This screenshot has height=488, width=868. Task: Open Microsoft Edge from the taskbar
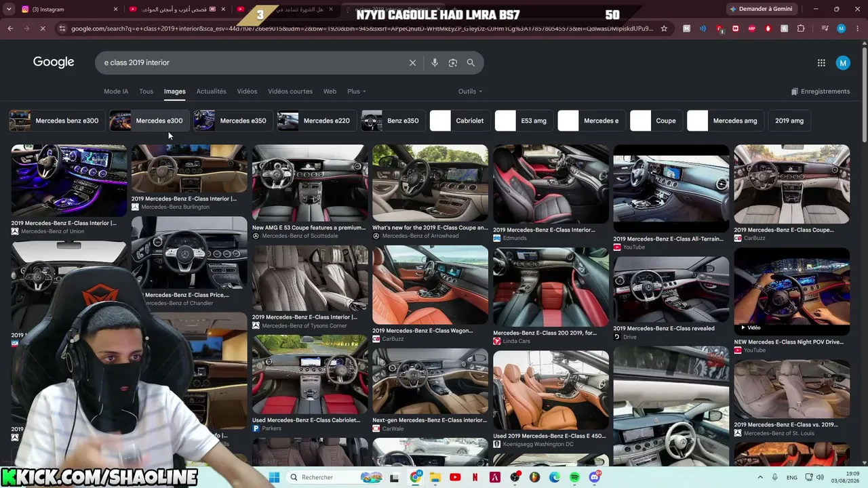[555, 477]
